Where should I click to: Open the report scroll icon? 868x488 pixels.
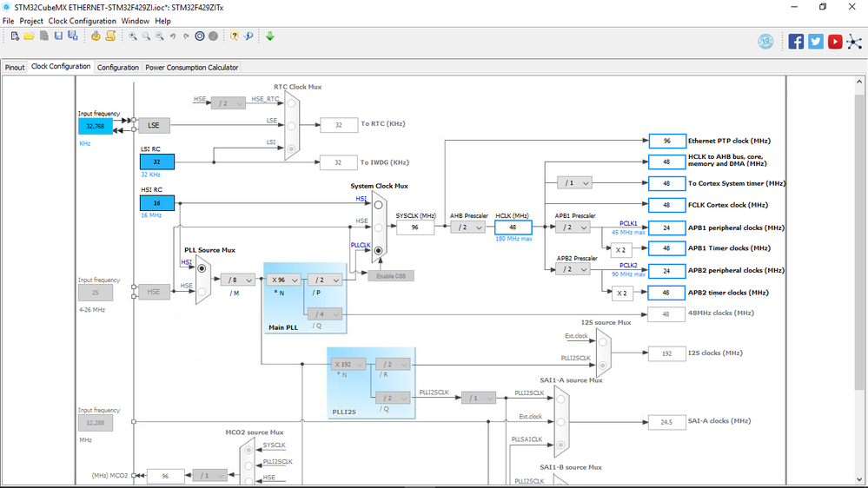110,36
